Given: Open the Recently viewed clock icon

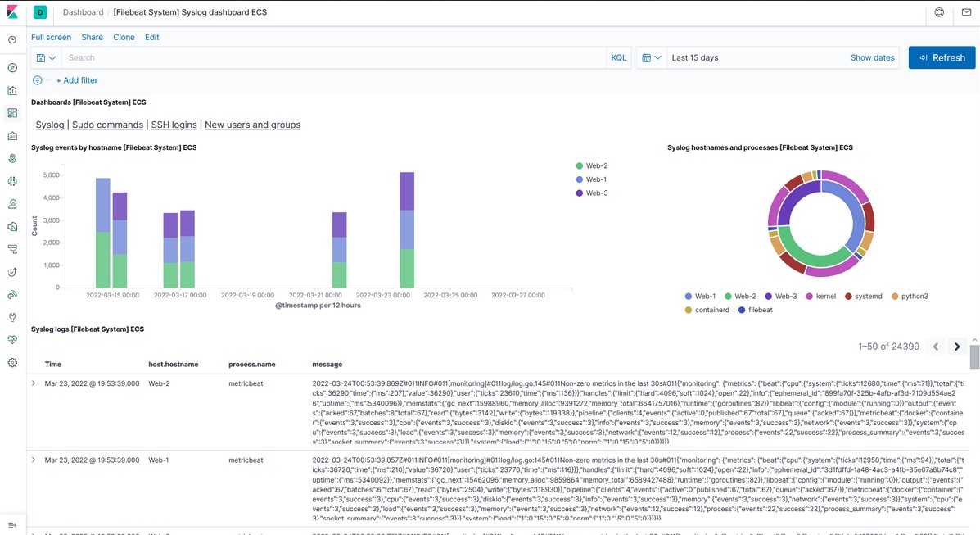Looking at the screenshot, I should pyautogui.click(x=12, y=40).
